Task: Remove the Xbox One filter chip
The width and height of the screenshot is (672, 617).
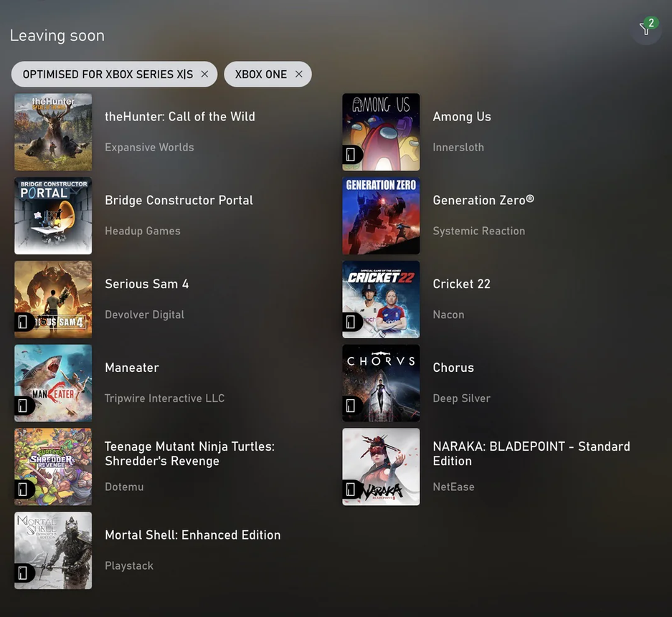Action: [x=299, y=74]
